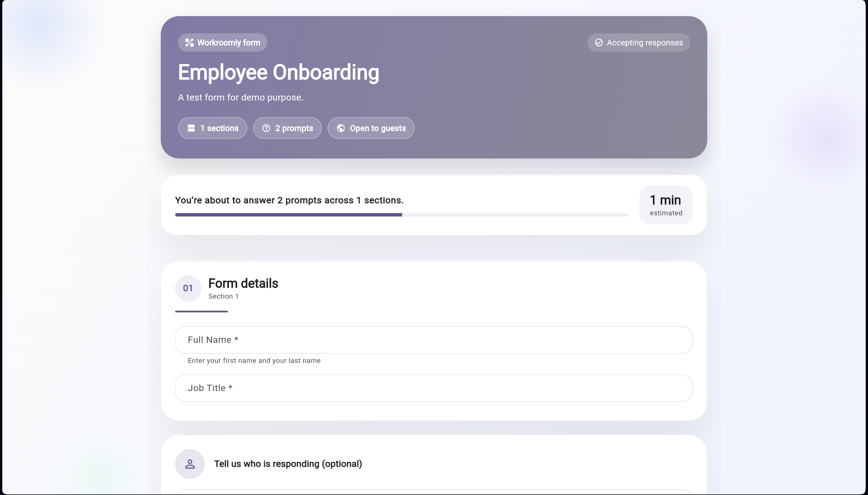Click the globe icon for guests
This screenshot has height=495, width=868.
click(x=340, y=128)
